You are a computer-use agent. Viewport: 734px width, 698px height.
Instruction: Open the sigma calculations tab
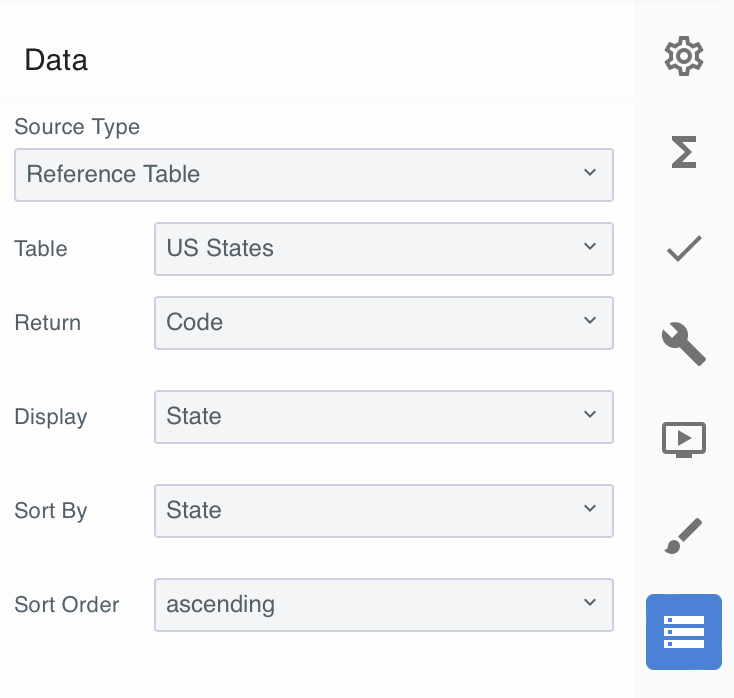point(684,152)
